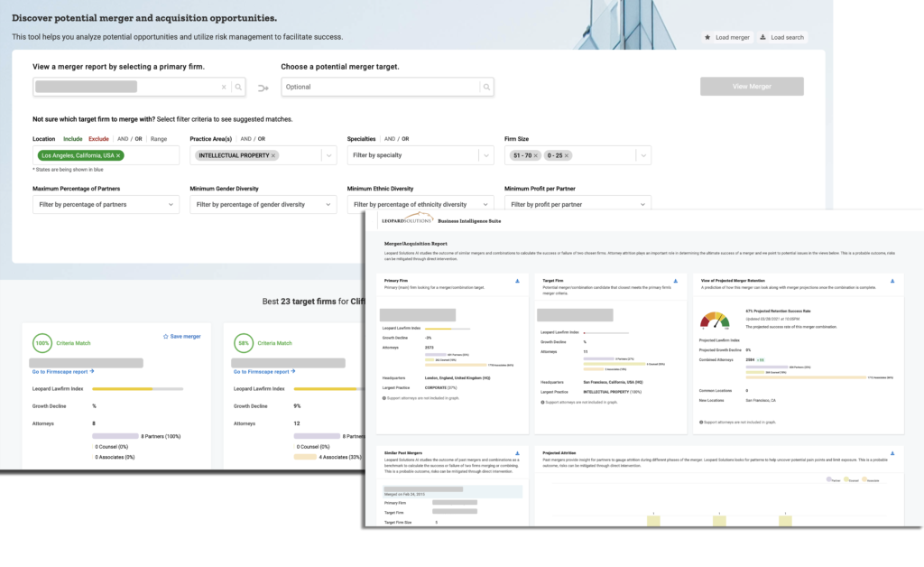924x567 pixels.
Task: Click the info icon about support attorneys
Action: point(383,398)
